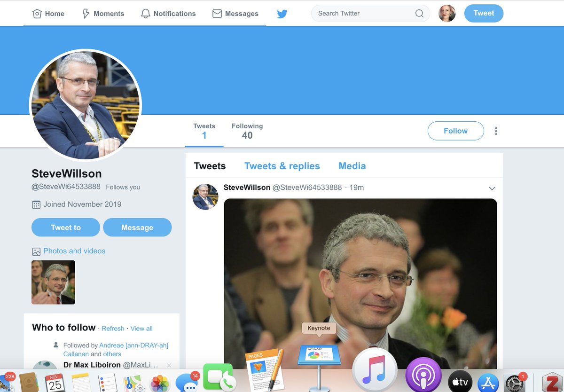
Task: Open Messages app in the Dock
Action: click(x=188, y=383)
